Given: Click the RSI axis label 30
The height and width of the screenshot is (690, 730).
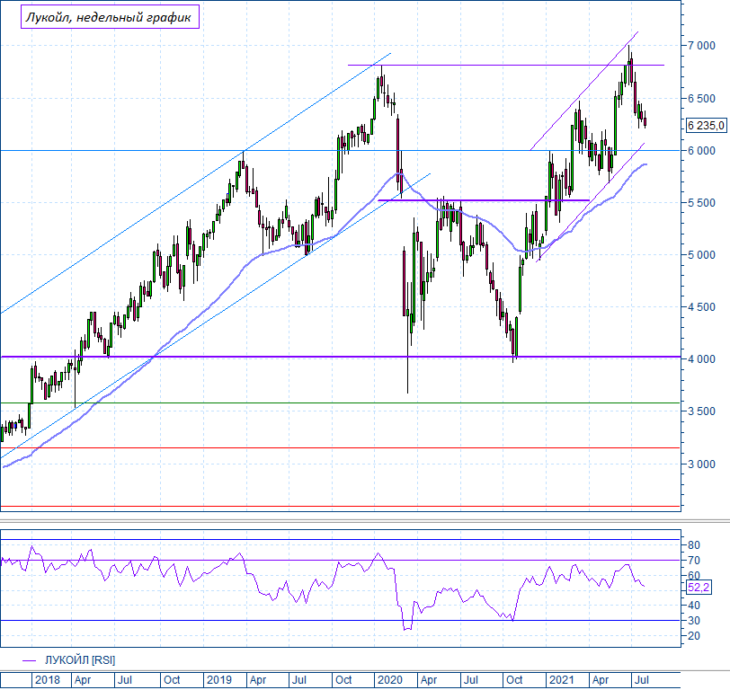Looking at the screenshot, I should tap(694, 621).
